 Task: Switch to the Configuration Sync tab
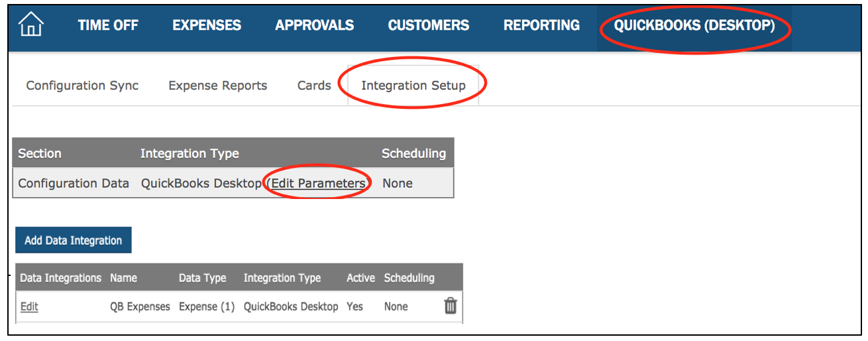[x=82, y=86]
